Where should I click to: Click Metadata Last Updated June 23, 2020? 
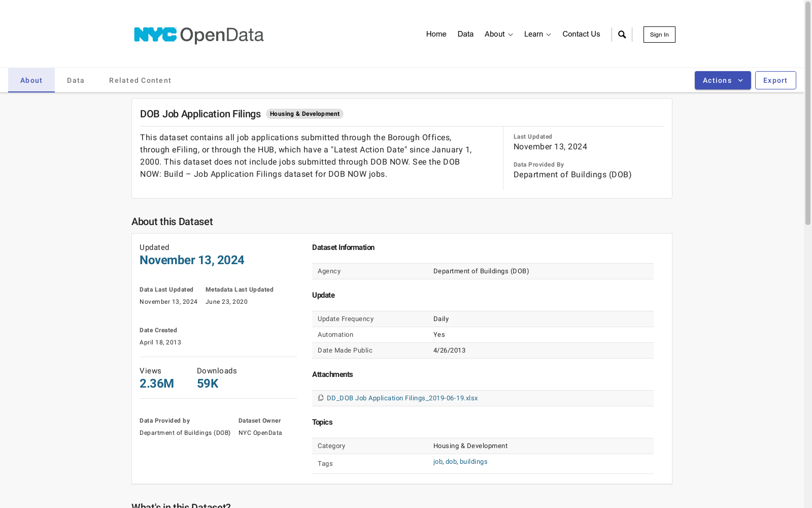point(226,302)
